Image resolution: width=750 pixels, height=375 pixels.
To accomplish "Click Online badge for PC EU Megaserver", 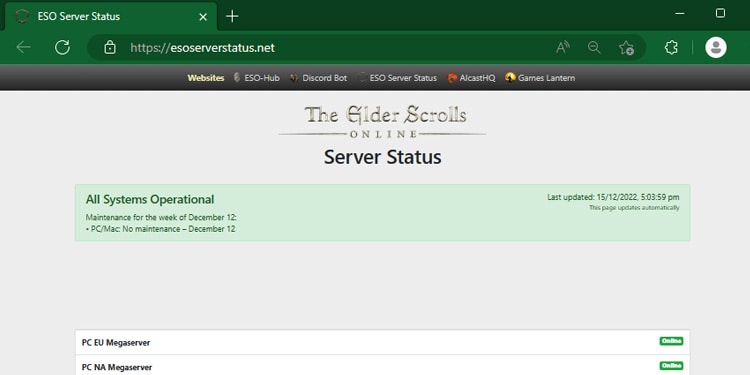I will (671, 341).
